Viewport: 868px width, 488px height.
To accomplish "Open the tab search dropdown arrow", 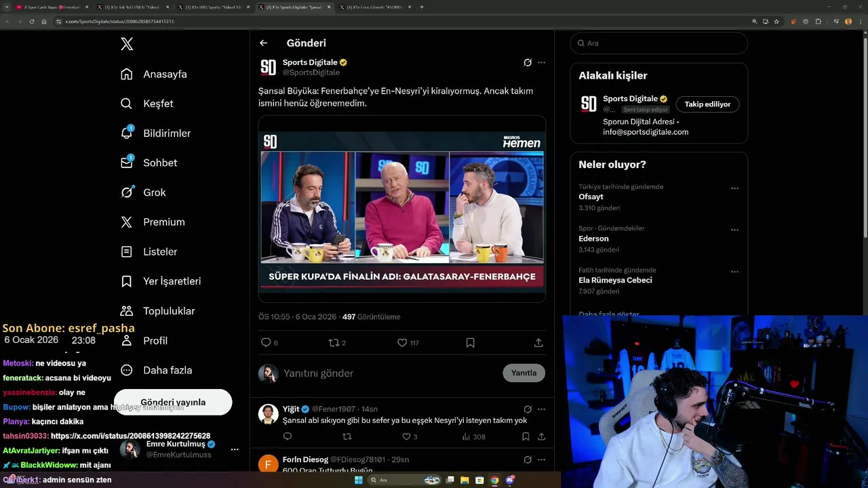I will 7,7.
